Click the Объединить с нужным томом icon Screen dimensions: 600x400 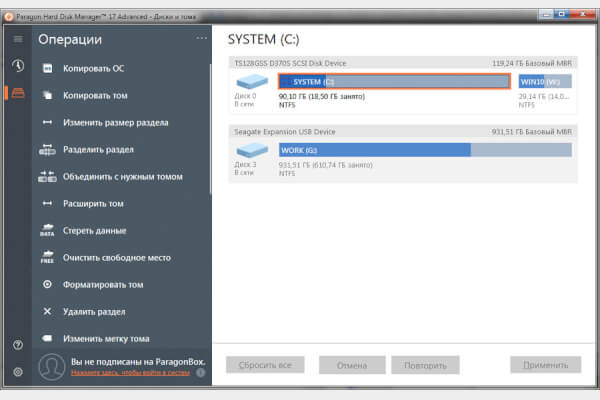(x=47, y=176)
